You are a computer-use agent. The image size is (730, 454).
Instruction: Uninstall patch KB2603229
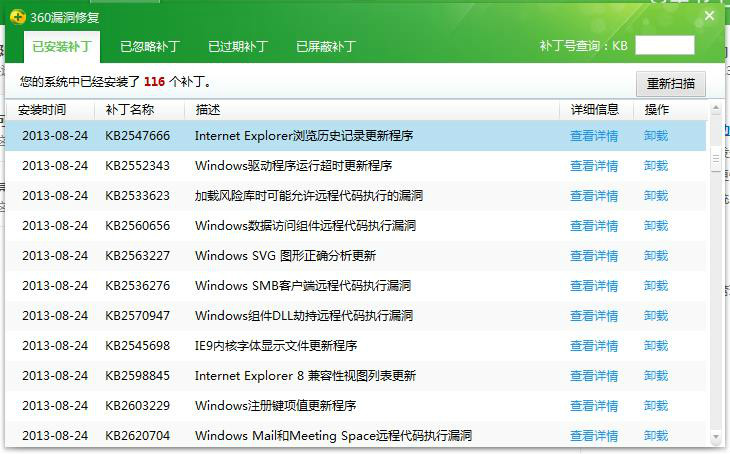point(656,406)
